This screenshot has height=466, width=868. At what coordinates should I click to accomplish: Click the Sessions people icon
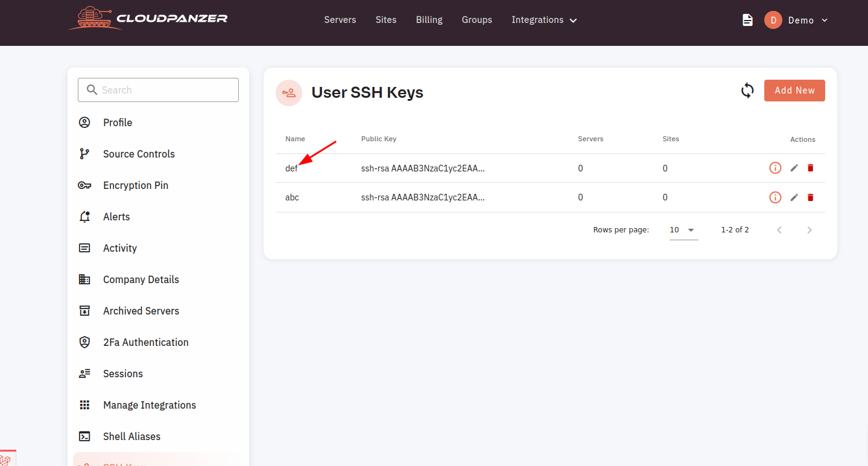point(84,374)
